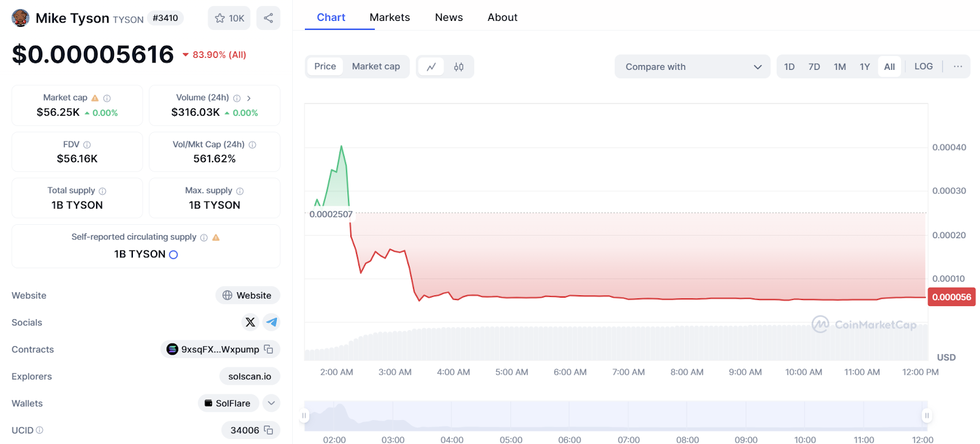Viewport: 980px width, 444px height.
Task: Toggle chart to Price mode
Action: pos(325,66)
